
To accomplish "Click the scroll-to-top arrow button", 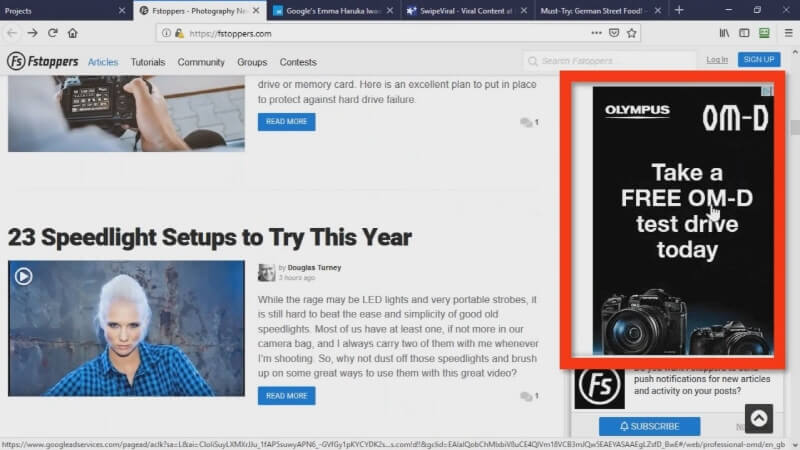I will point(759,418).
